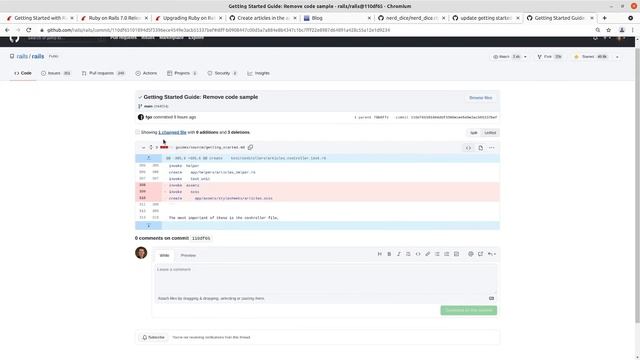
Task: Go back using the browser back arrow
Action: pos(7,30)
